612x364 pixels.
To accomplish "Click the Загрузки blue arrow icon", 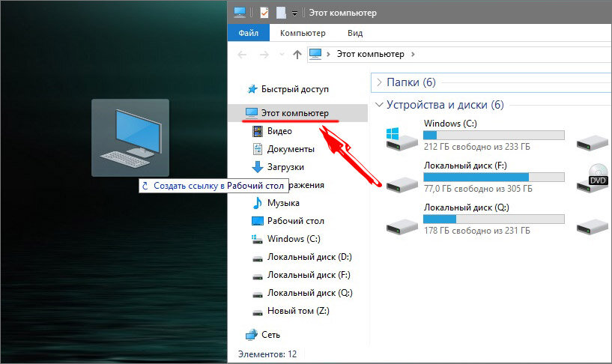I will click(258, 167).
